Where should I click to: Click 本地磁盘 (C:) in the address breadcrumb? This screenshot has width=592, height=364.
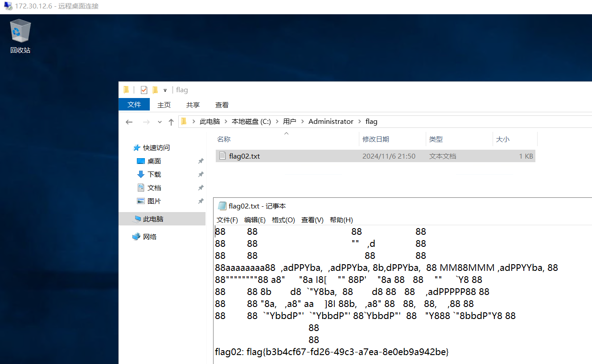tap(251, 121)
